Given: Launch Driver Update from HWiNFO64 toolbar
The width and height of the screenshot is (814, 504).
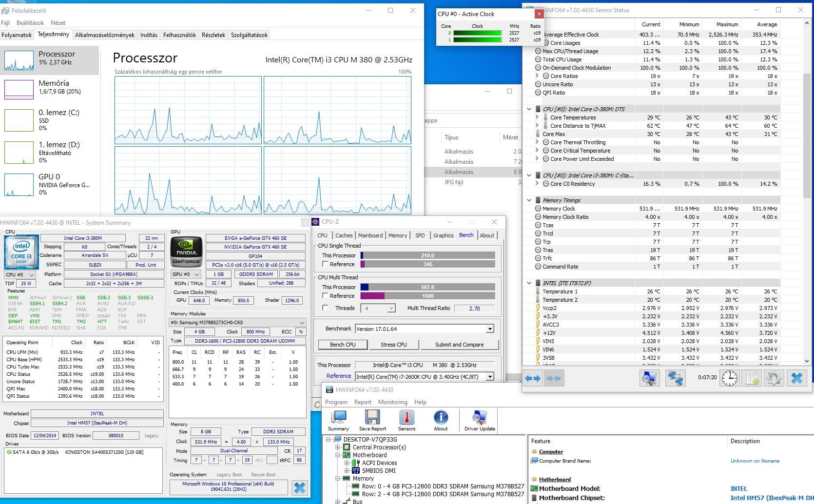Looking at the screenshot, I should 480,420.
